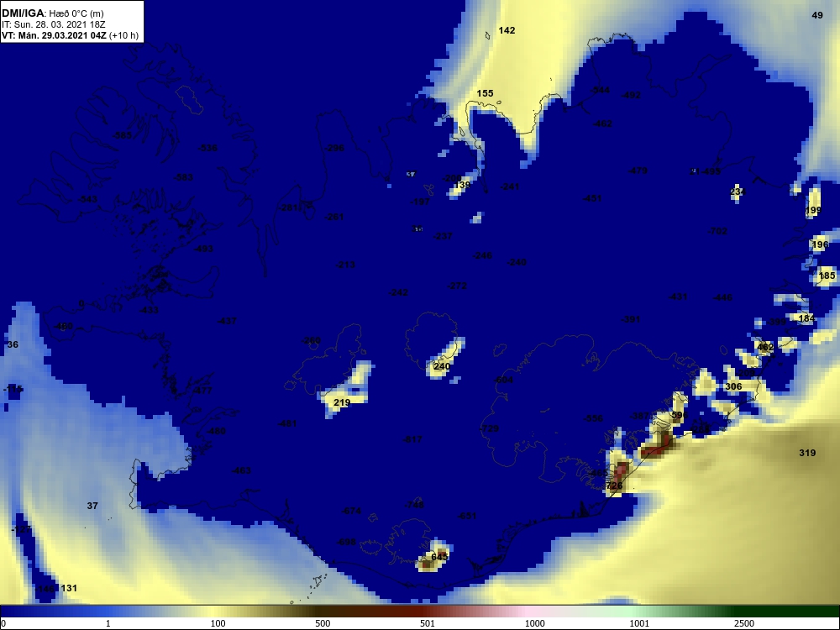Select the map value -729 on the glacier
Viewport: 840px width, 630px height.
click(489, 428)
